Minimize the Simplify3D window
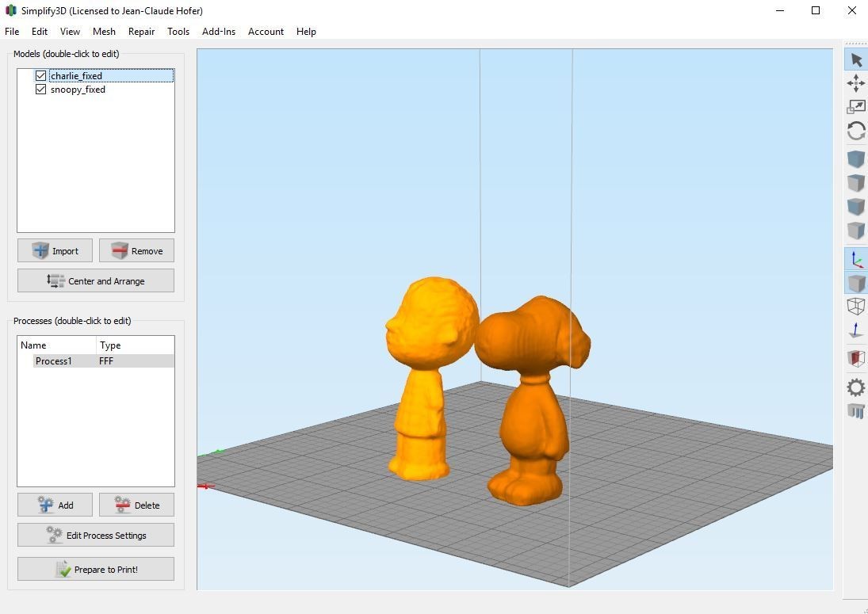This screenshot has width=868, height=614. tap(780, 10)
